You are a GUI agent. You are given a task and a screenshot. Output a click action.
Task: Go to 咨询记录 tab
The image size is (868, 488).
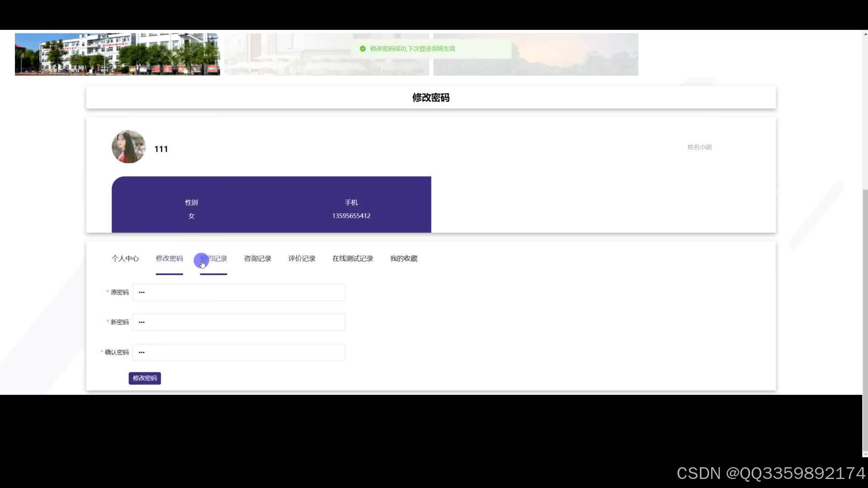click(257, 258)
